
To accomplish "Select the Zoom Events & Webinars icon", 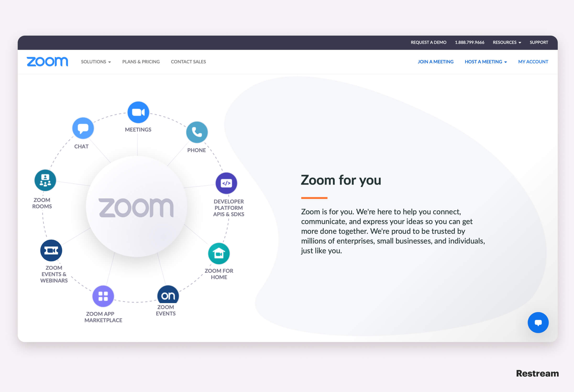I will (51, 251).
